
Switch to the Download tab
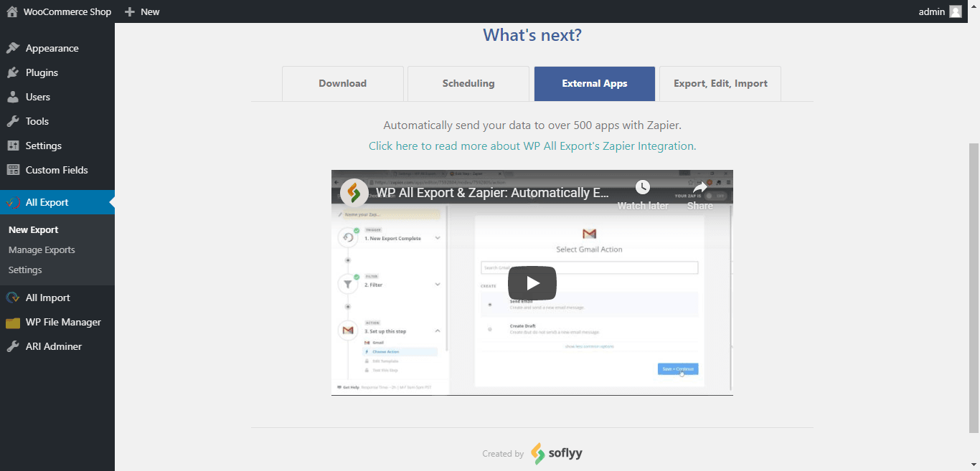(x=343, y=84)
